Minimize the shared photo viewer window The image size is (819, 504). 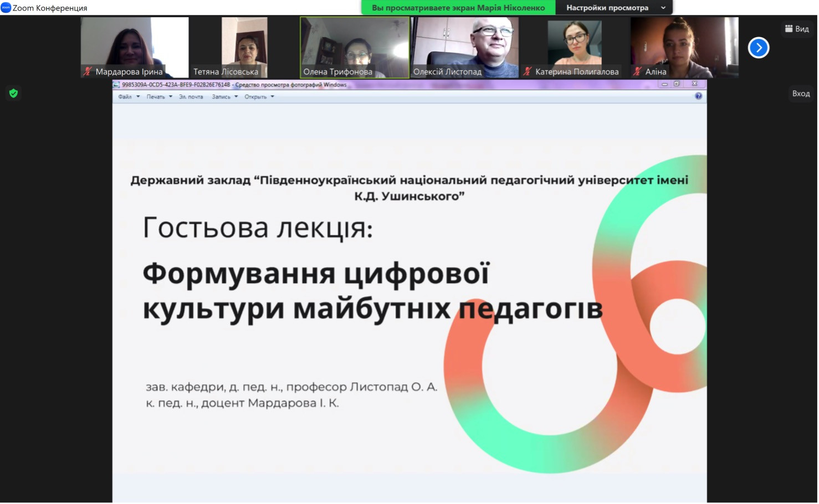[664, 84]
